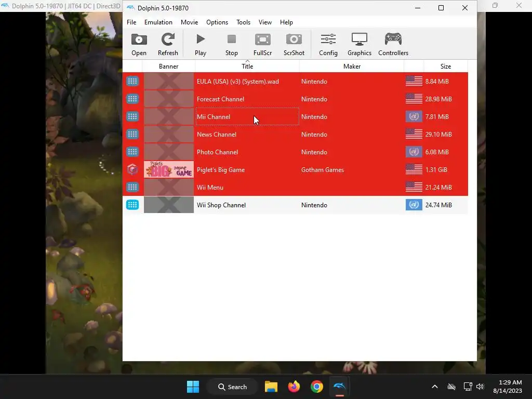Open Windows Start menu
Image resolution: width=532 pixels, height=399 pixels.
coord(193,387)
